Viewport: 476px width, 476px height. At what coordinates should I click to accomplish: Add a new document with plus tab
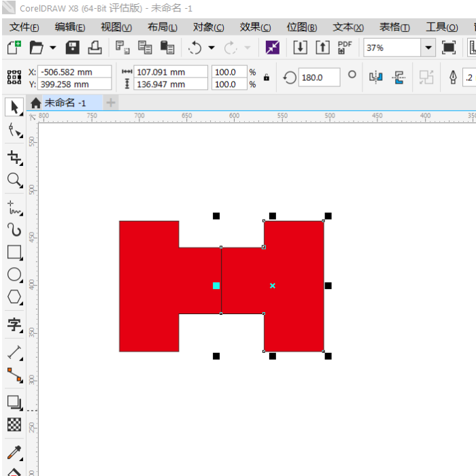111,103
